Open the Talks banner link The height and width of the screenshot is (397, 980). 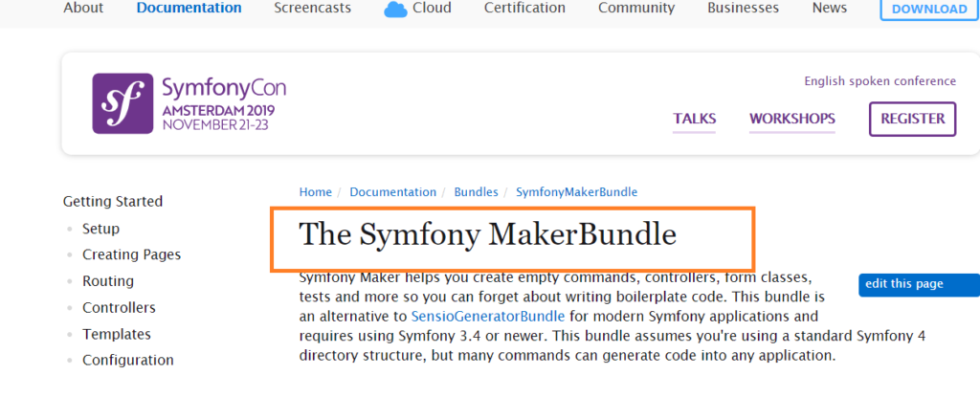pyautogui.click(x=695, y=120)
